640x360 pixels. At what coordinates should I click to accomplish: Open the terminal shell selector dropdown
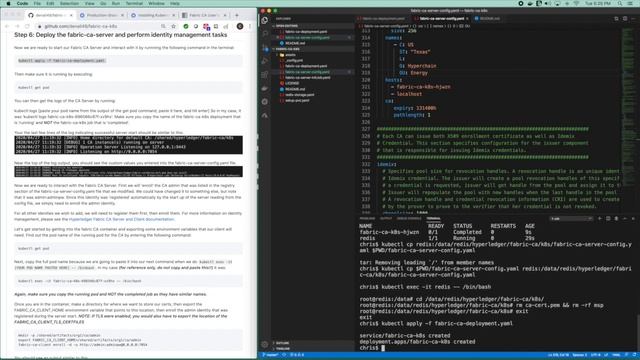[571, 219]
